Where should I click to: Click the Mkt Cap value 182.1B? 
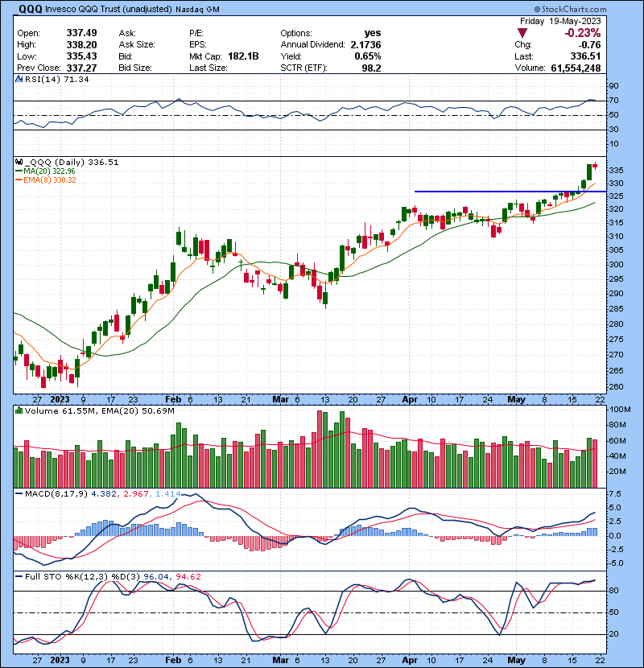point(243,56)
